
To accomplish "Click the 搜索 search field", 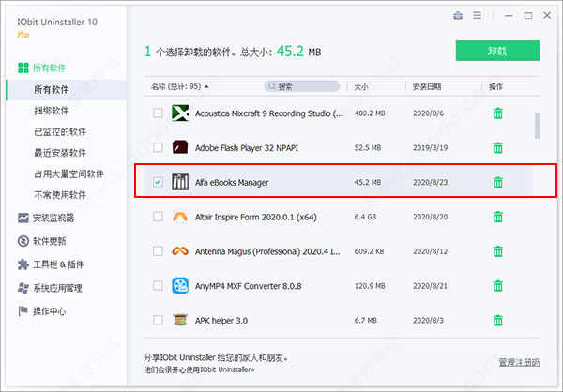I will pos(302,86).
